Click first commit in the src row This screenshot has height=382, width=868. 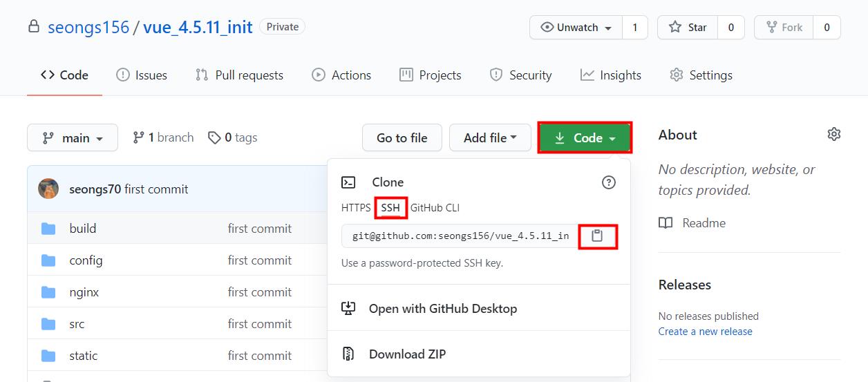(260, 324)
